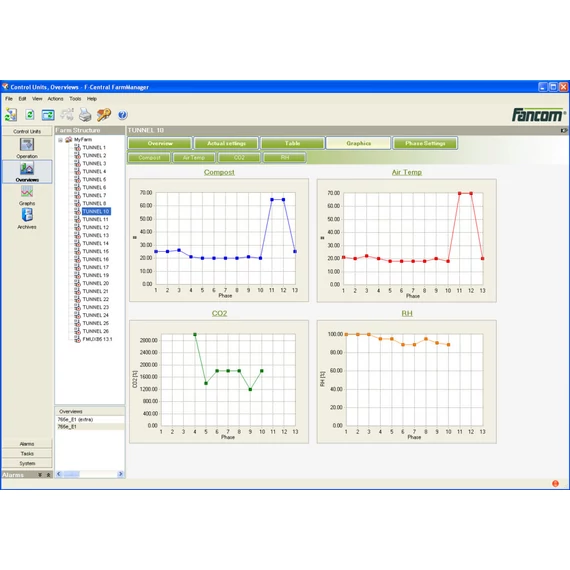The width and height of the screenshot is (570, 570).
Task: Open the RH chart title link
Action: (x=407, y=313)
